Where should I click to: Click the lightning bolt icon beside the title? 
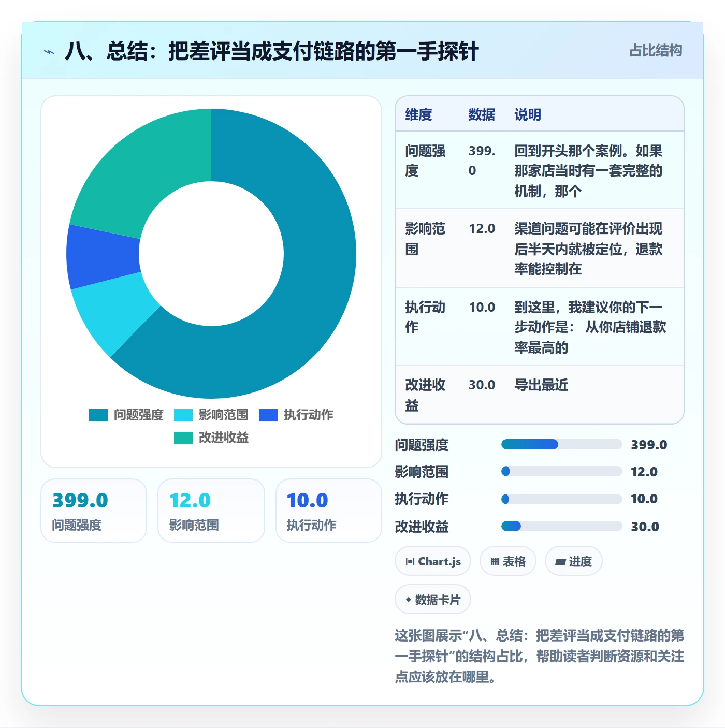[x=49, y=52]
